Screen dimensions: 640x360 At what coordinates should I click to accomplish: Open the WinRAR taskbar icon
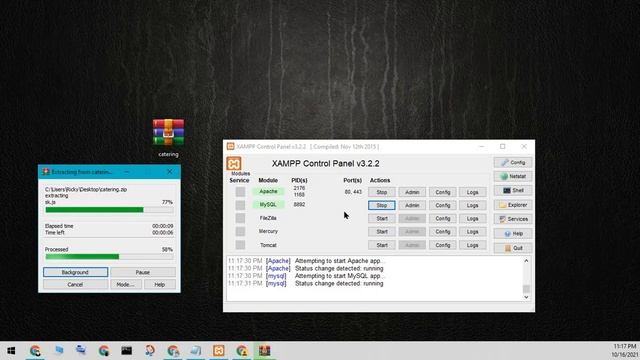tap(264, 351)
